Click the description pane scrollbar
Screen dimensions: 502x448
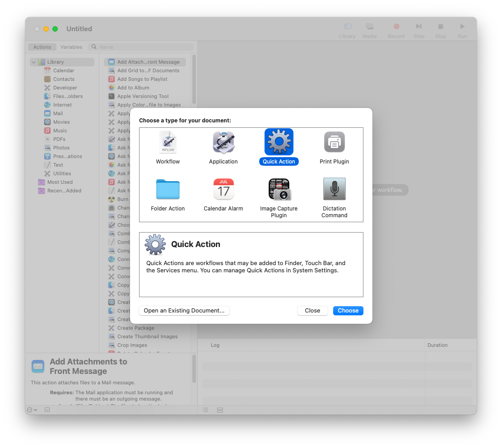[x=194, y=369]
